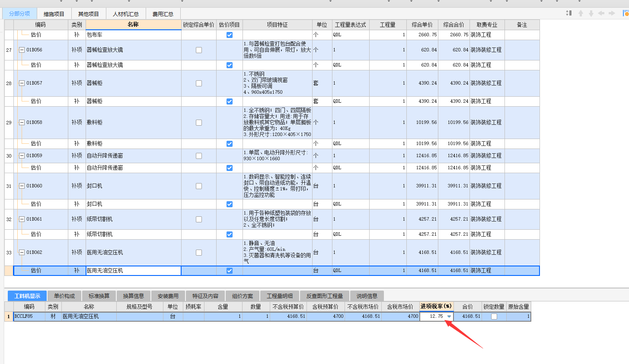Toggle 锁定数量 checkbox for BCCLF85
This screenshot has width=629, height=364.
[x=494, y=317]
